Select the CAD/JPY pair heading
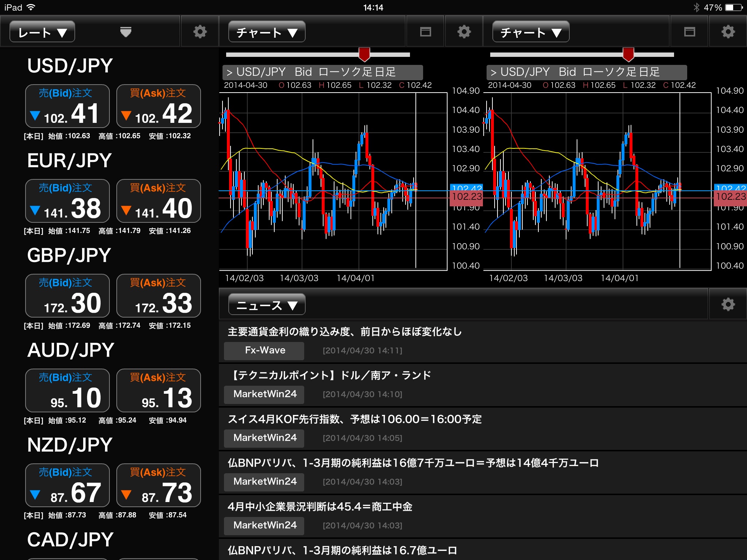Screen dimensions: 747x560 70,540
